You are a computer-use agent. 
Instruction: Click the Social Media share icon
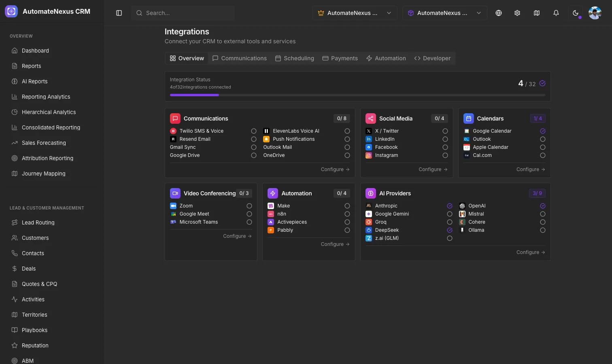[371, 119]
